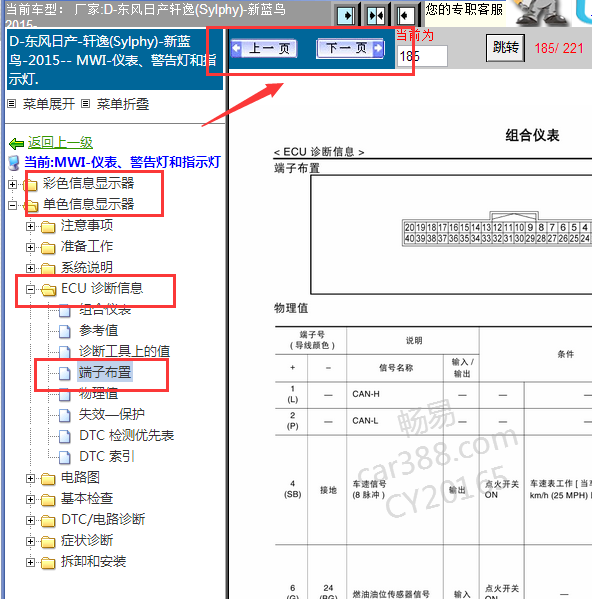Collapse the ECU 诊断信息 node
Screen dimensions: 592x599
[31, 290]
